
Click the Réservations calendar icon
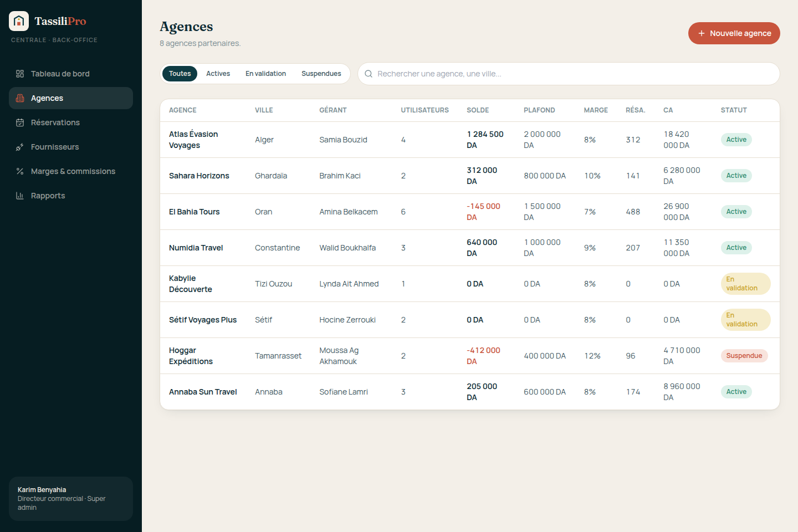[20, 122]
